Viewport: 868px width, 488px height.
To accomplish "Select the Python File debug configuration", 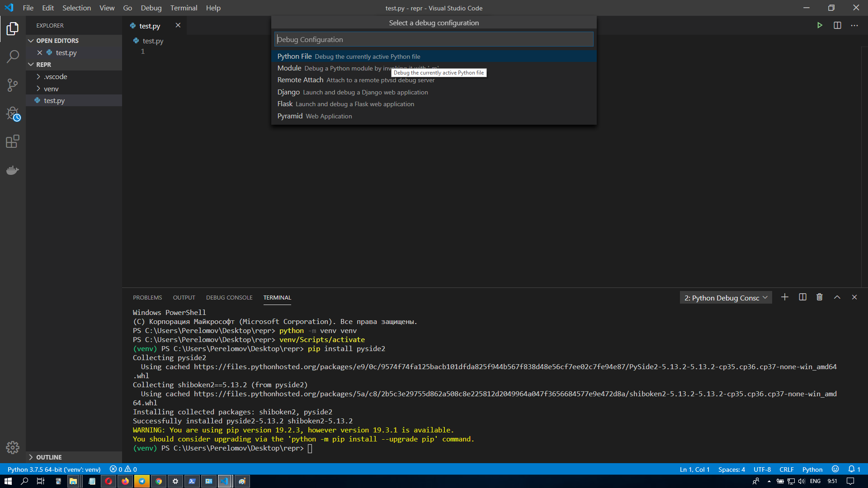I will [x=294, y=56].
